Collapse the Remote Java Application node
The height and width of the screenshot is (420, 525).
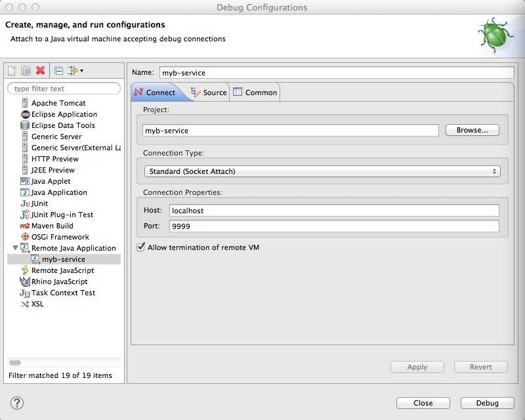[x=15, y=248]
